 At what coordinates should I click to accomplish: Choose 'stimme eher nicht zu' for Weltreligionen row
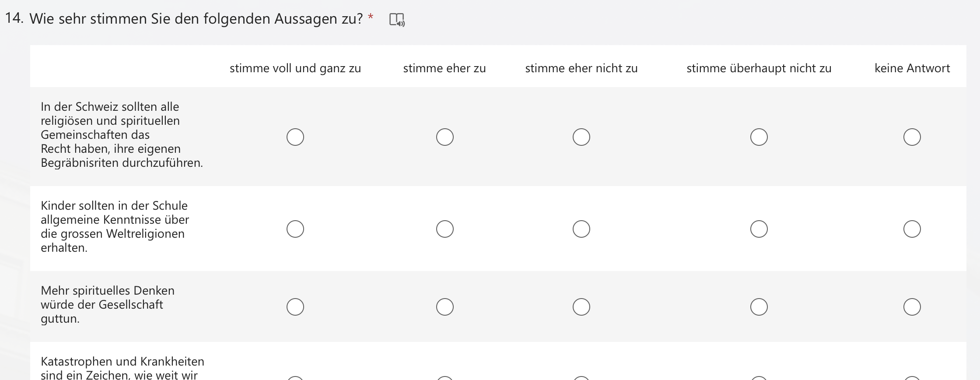[x=581, y=229]
